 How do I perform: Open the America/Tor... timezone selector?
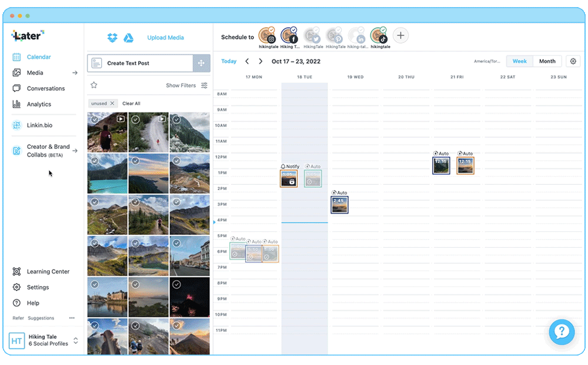pyautogui.click(x=487, y=61)
